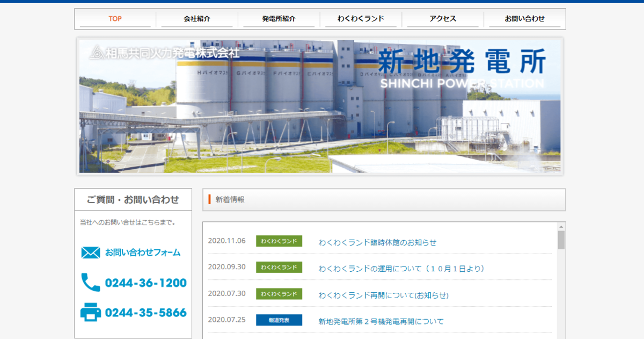
Task: Click the fax number 0244-35-5866
Action: click(146, 313)
